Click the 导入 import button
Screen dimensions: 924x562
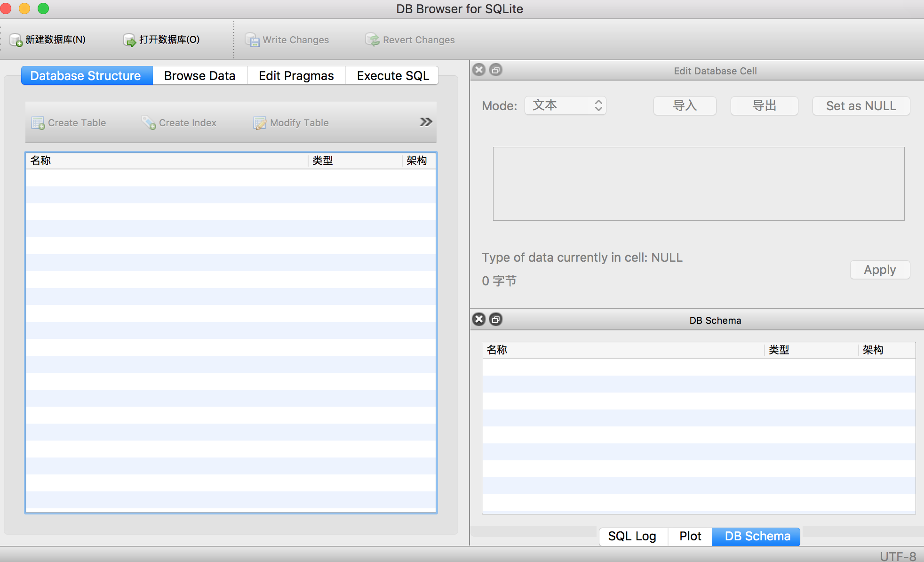pos(685,106)
